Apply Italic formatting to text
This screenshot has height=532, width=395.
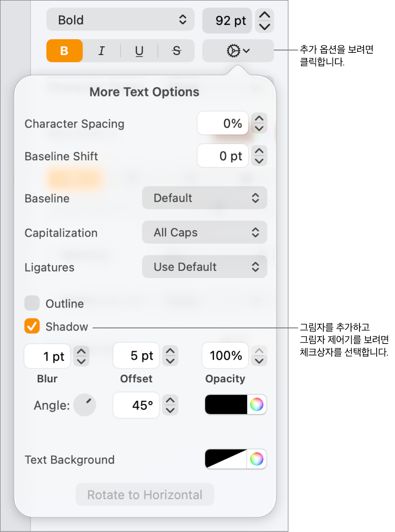pyautogui.click(x=102, y=51)
